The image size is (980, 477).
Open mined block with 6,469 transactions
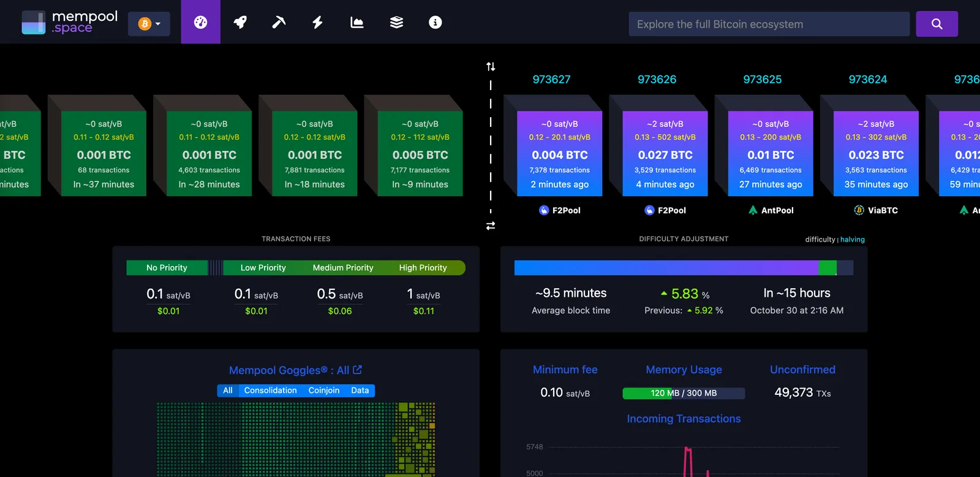[x=770, y=153]
